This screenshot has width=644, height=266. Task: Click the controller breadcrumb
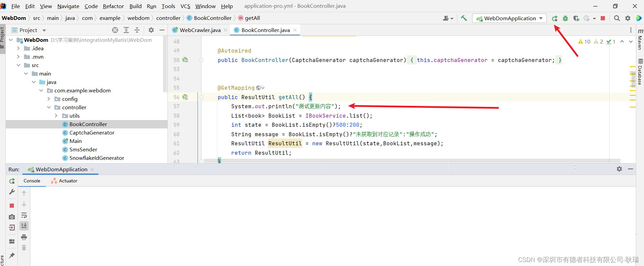(x=168, y=18)
